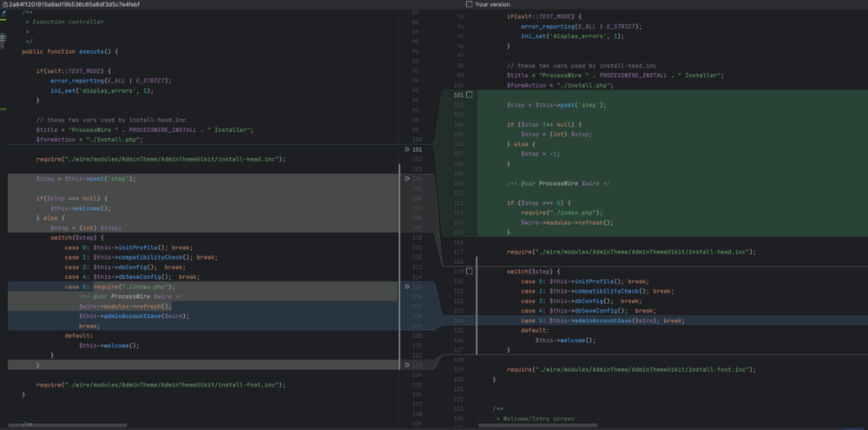This screenshot has height=430, width=868.
Task: Click the pencil edit icon in left gutter
Action: [x=4, y=14]
